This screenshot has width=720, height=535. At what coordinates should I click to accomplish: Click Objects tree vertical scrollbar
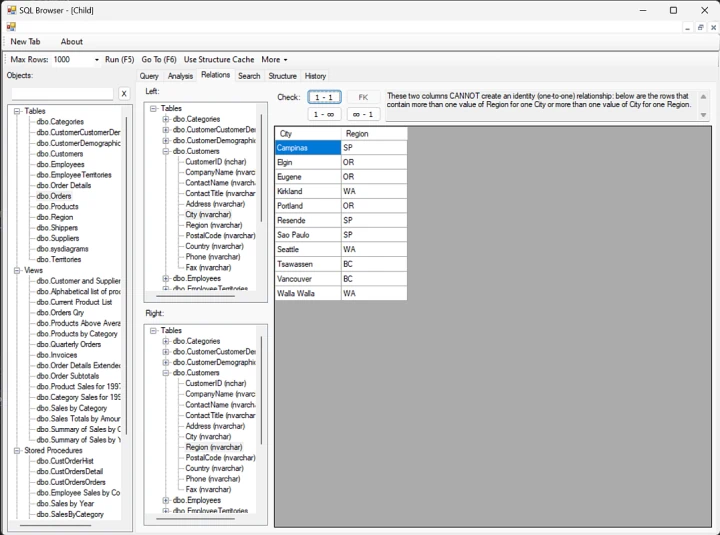pyautogui.click(x=126, y=276)
